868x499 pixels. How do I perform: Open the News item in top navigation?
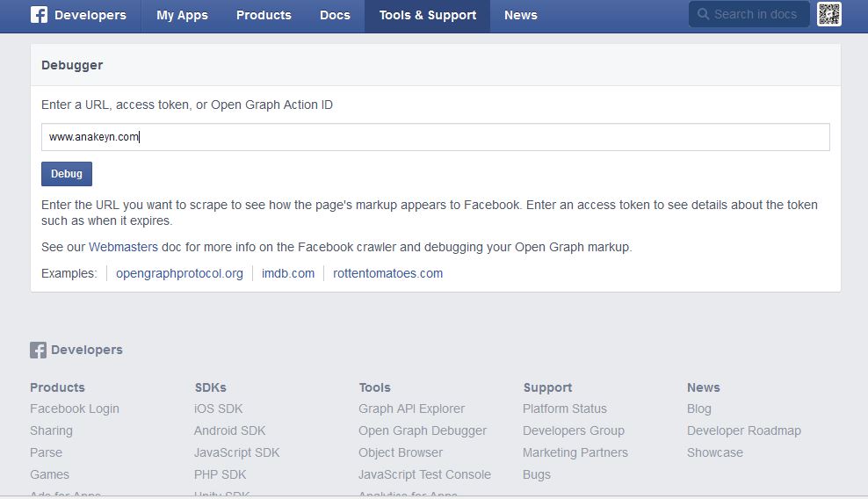coord(520,16)
